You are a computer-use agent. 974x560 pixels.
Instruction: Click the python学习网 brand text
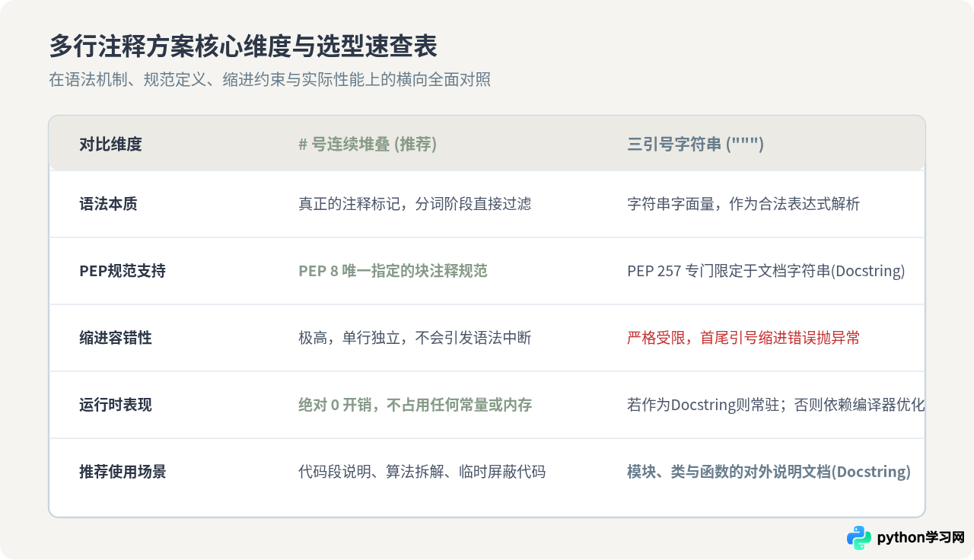pyautogui.click(x=921, y=538)
